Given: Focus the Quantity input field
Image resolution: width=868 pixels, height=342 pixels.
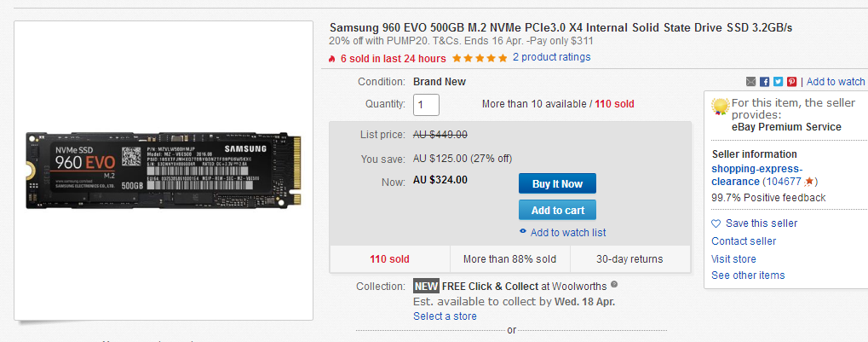Looking at the screenshot, I should coord(426,105).
